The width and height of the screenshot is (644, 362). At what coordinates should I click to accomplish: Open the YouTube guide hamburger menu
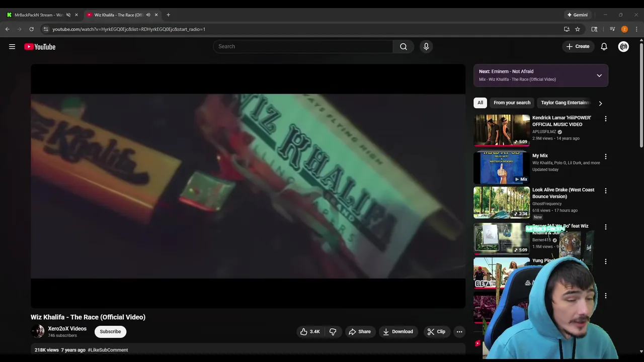pos(12,47)
